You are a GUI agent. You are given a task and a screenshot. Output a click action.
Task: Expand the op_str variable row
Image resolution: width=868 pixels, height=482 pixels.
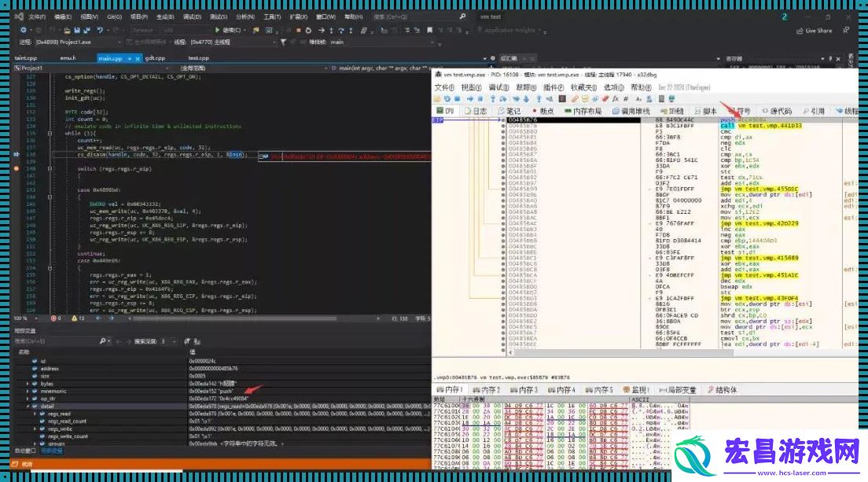tap(28, 399)
